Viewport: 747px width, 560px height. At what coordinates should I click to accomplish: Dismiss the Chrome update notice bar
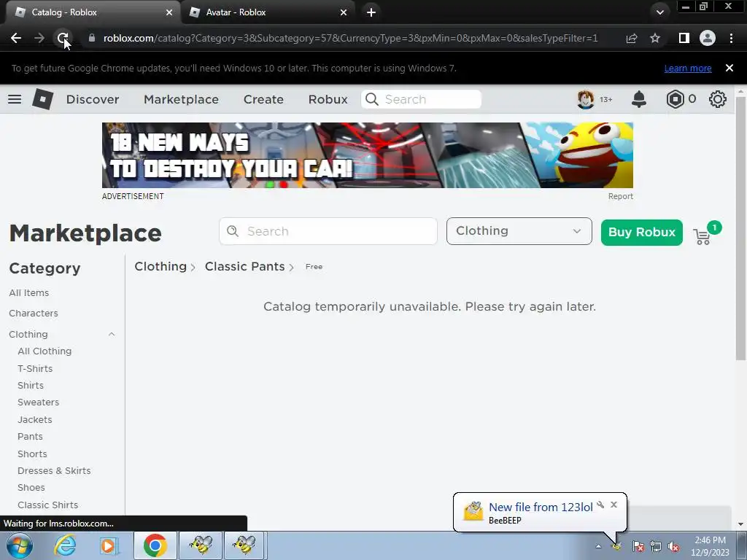click(x=729, y=68)
